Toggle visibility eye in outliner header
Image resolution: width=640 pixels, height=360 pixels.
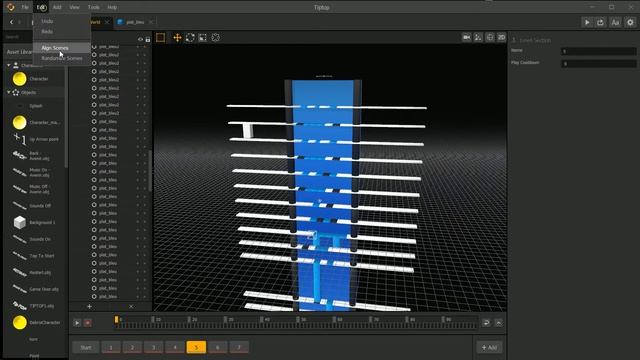(x=140, y=40)
